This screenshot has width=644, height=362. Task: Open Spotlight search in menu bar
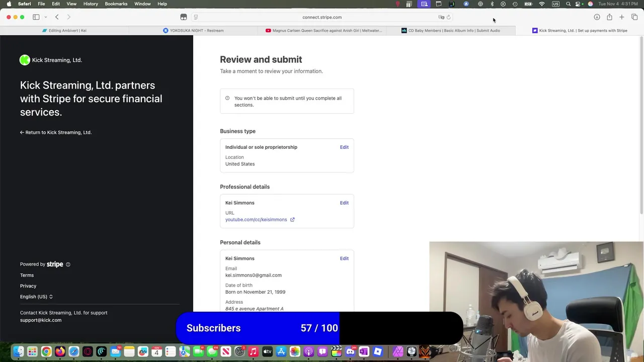point(568,4)
